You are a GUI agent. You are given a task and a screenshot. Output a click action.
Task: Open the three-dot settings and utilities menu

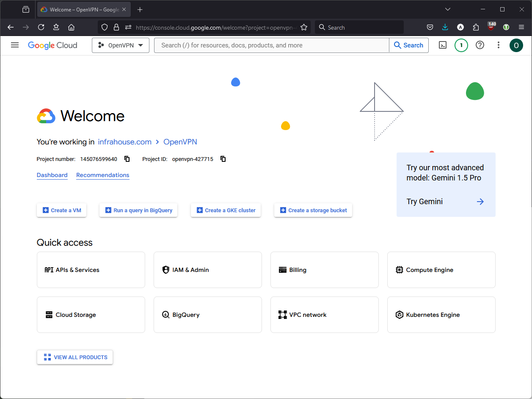coord(499,45)
